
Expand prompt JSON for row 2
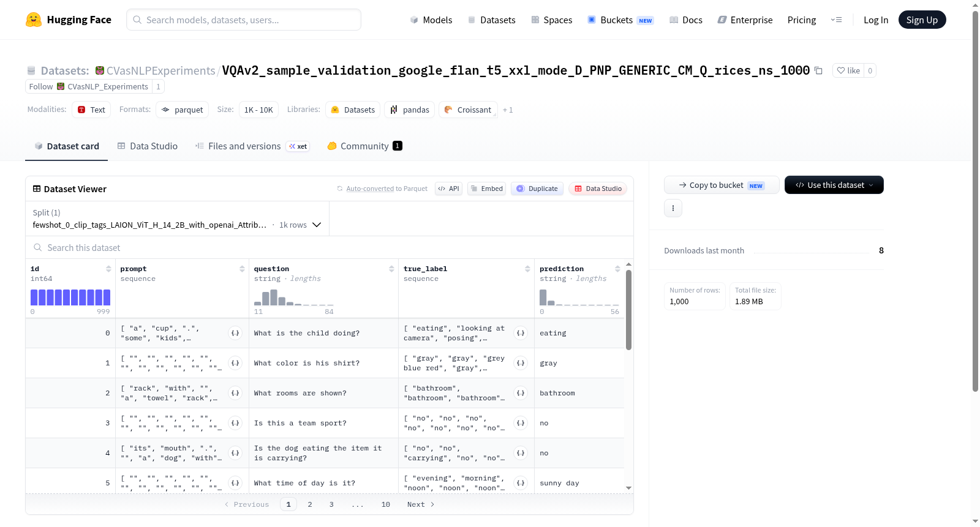click(235, 393)
